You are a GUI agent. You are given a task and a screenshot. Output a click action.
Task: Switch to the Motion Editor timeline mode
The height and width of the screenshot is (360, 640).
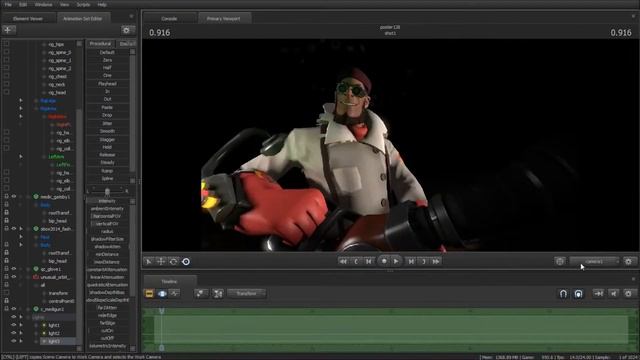pos(162,293)
